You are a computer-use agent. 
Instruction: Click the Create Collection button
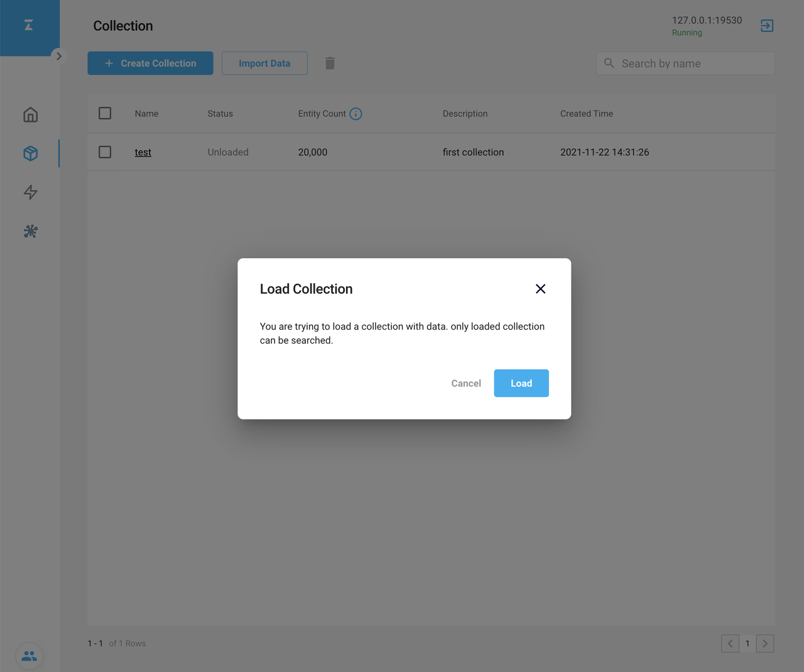[150, 63]
